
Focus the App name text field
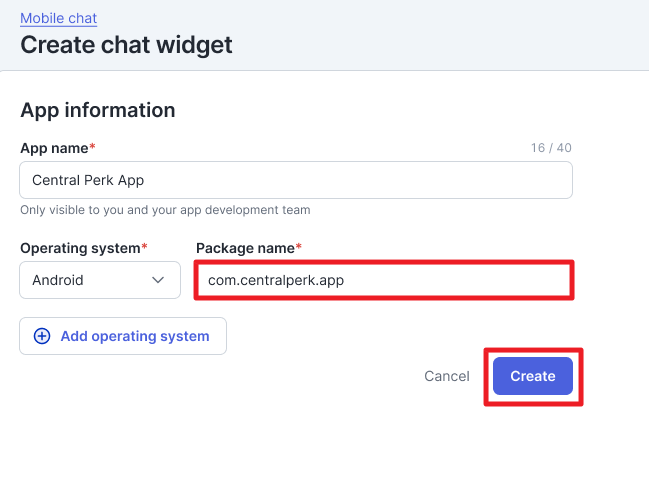click(x=296, y=181)
